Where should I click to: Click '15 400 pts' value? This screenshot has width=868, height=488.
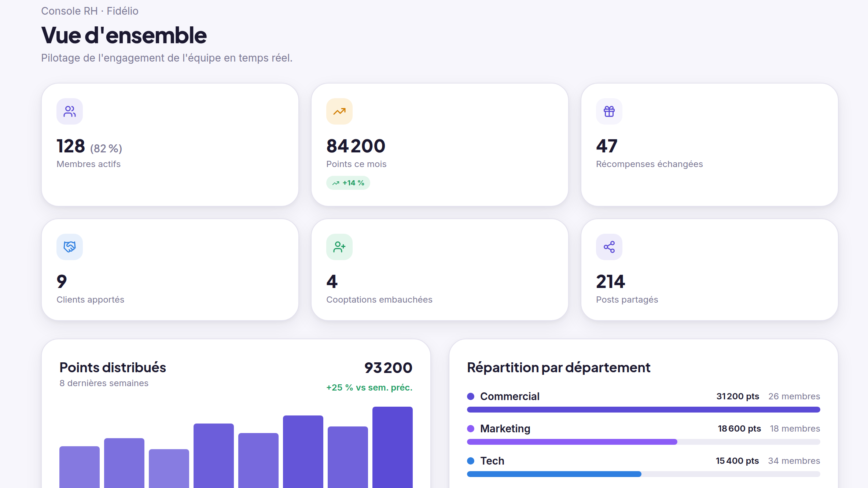pyautogui.click(x=738, y=461)
